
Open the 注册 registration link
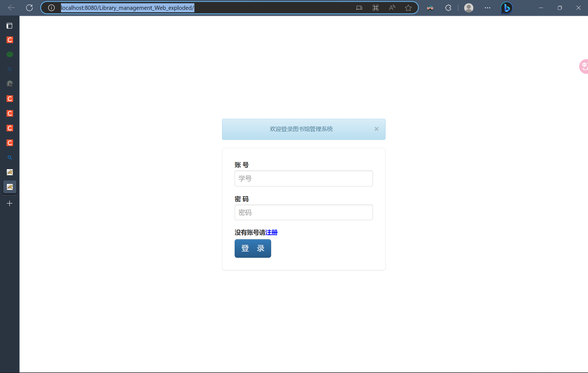[x=271, y=232]
